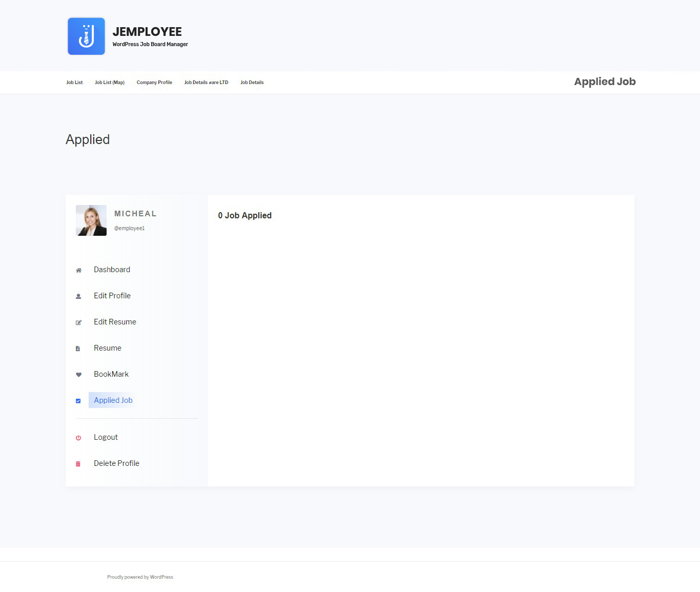The width and height of the screenshot is (700, 592).
Task: Select the Job Details menu item
Action: pos(252,83)
